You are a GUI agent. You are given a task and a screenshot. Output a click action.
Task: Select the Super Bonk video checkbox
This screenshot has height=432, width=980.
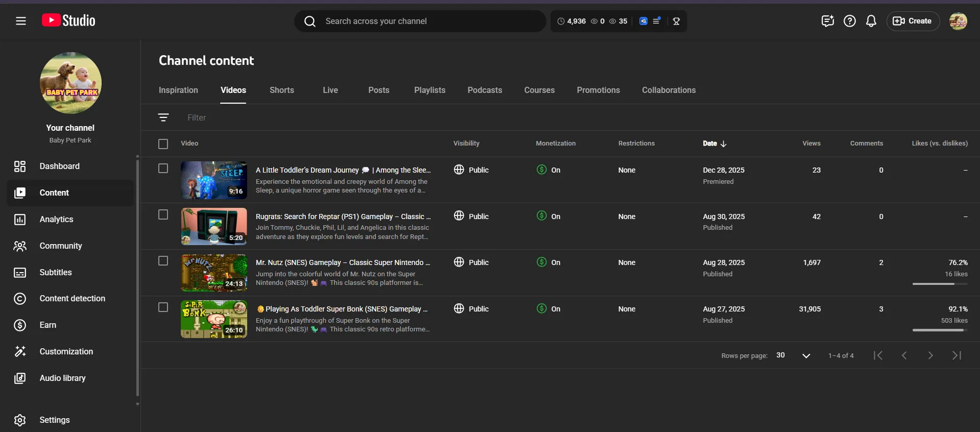pos(163,307)
